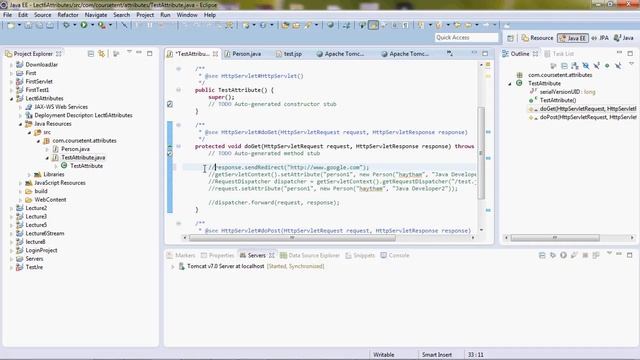
Task: Open the run button dropdown arrow
Action: 92,25
